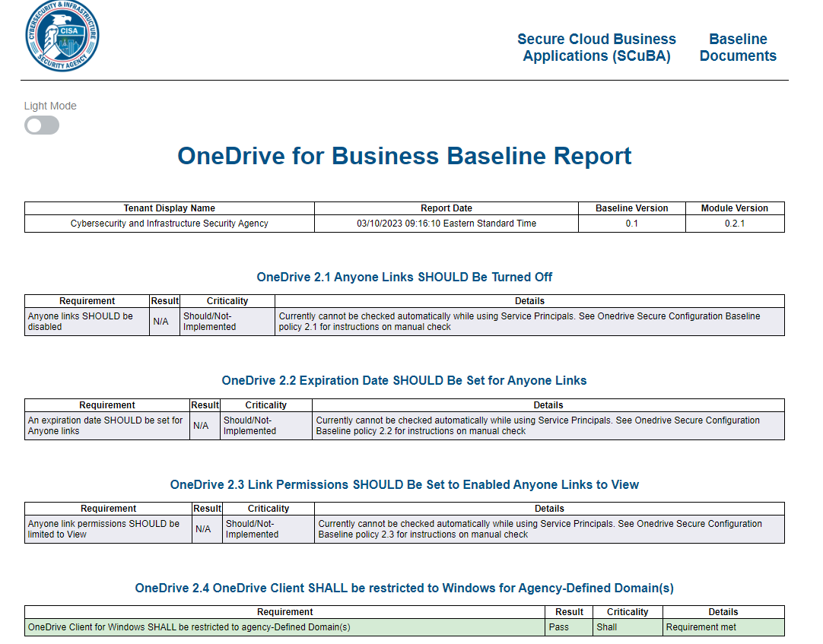Click the Requirement met details cell
Image resolution: width=823 pixels, height=644 pixels.
(723, 627)
